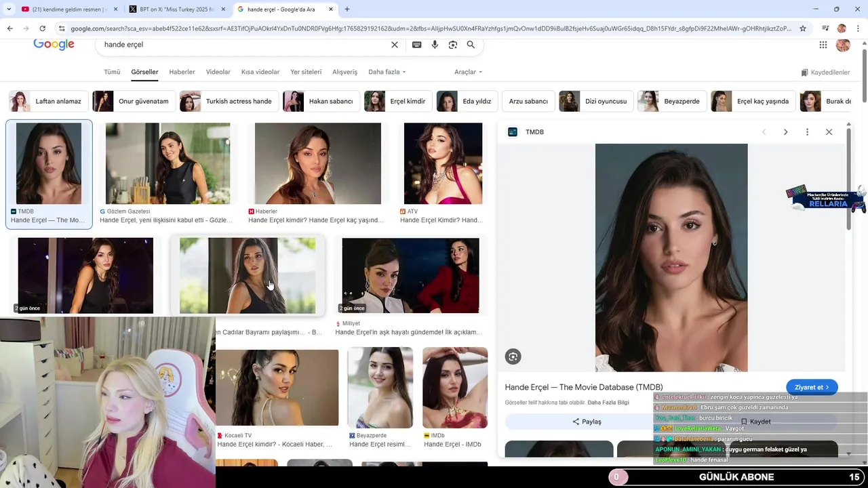
Task: Switch to the Tümü tab
Action: click(112, 72)
